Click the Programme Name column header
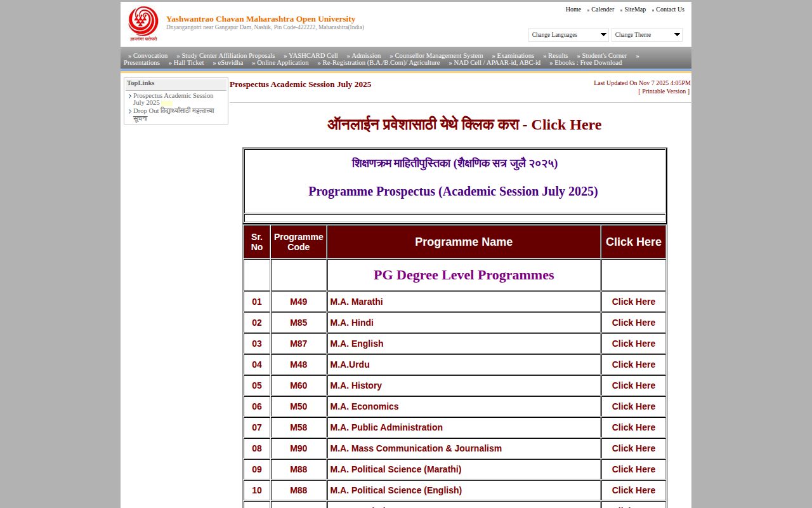The image size is (812, 508). [464, 242]
